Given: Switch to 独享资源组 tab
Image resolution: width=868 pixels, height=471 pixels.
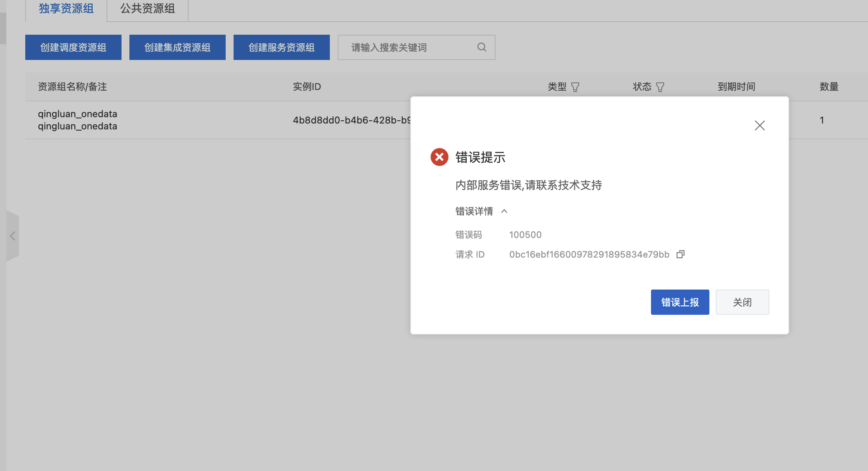Looking at the screenshot, I should pos(66,9).
